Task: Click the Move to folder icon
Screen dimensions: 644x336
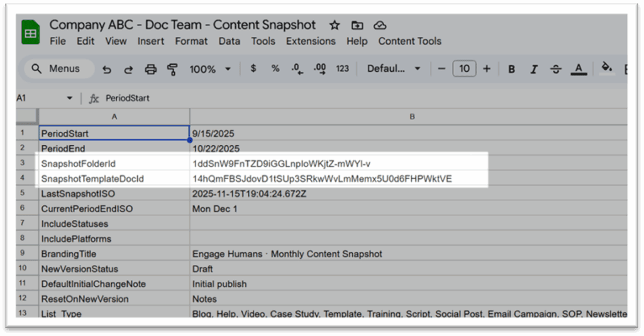Action: tap(357, 25)
